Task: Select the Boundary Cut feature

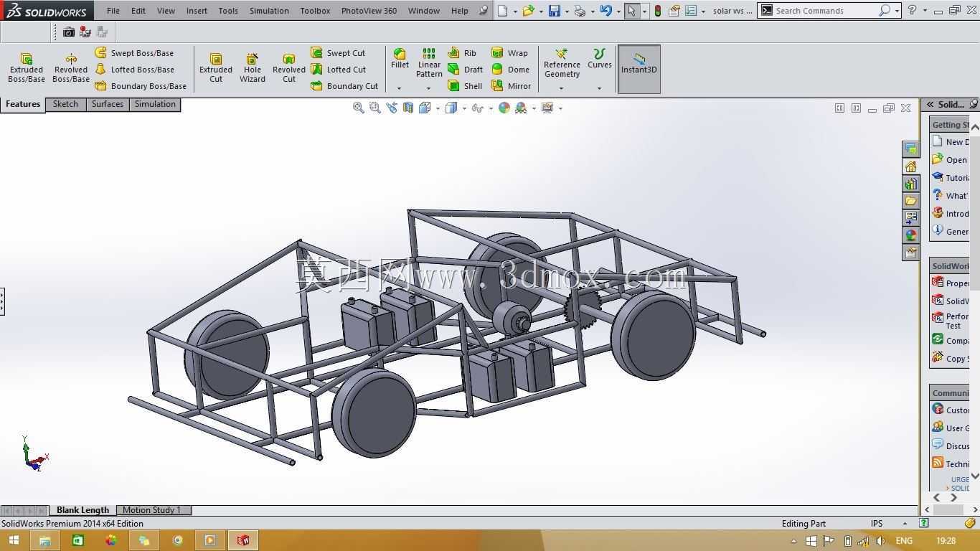Action: click(x=344, y=86)
